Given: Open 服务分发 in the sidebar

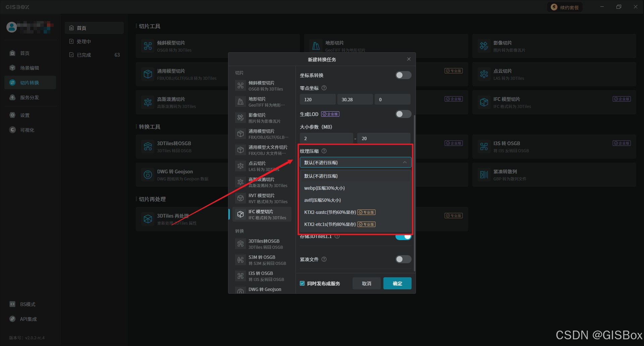Looking at the screenshot, I should point(30,98).
